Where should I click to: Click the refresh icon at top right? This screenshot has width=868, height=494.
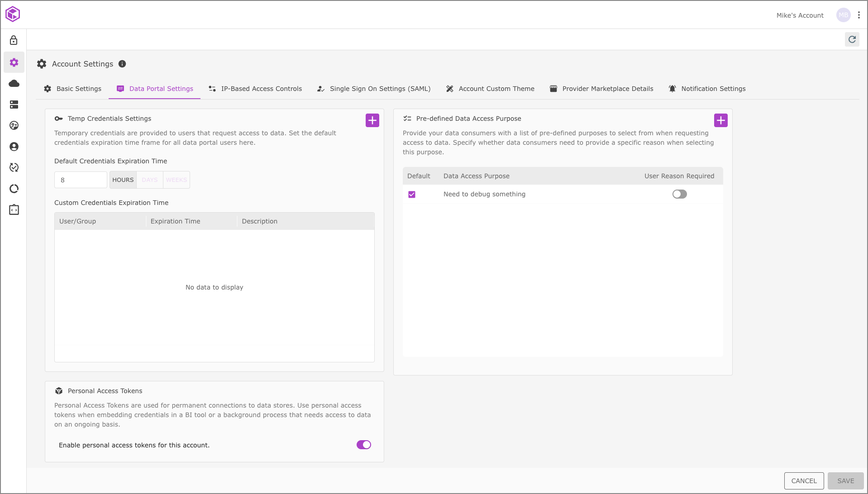pyautogui.click(x=852, y=39)
